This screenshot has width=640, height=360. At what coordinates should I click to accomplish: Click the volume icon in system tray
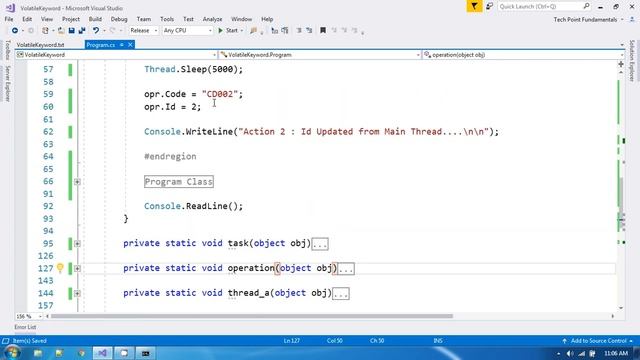click(570, 353)
